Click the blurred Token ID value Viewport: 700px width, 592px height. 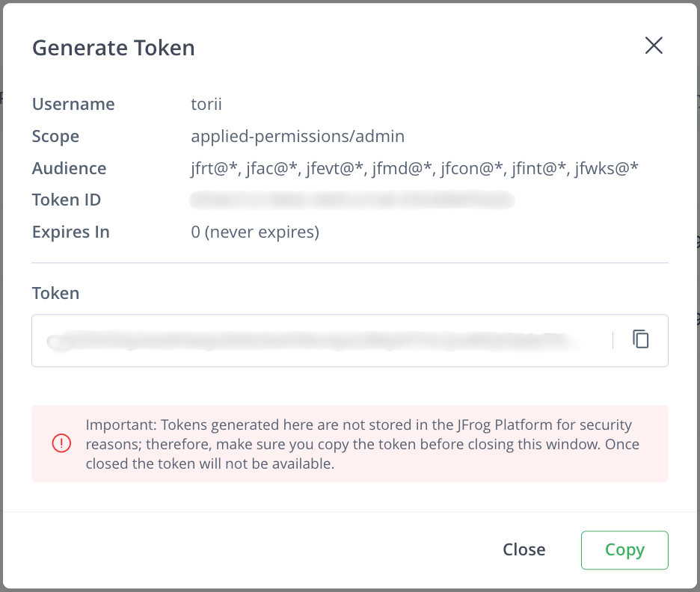(351, 200)
